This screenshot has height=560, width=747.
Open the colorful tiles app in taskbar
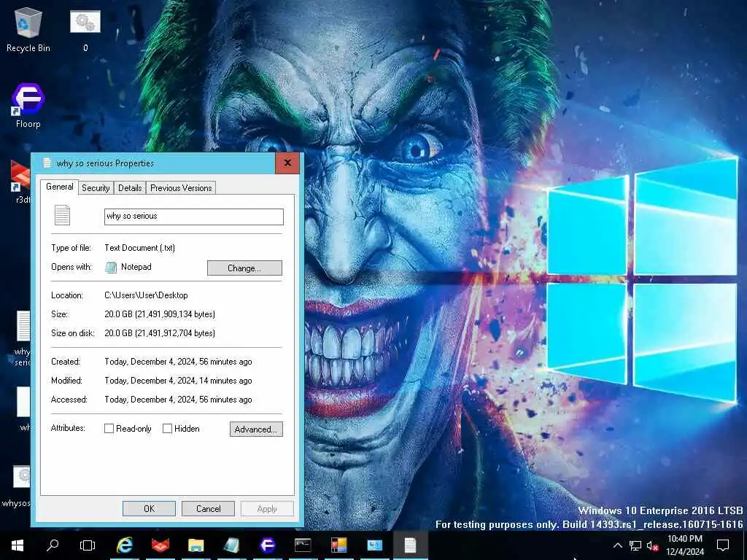point(338,545)
